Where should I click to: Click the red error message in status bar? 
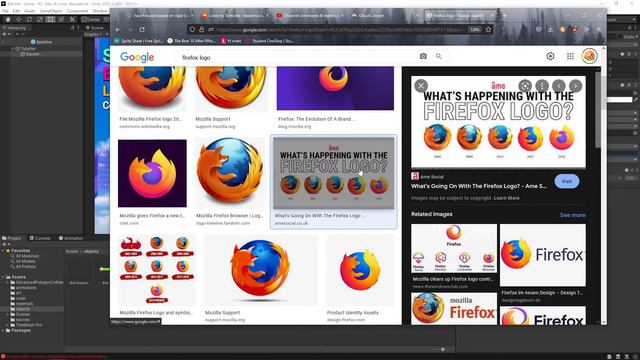[x=56, y=357]
